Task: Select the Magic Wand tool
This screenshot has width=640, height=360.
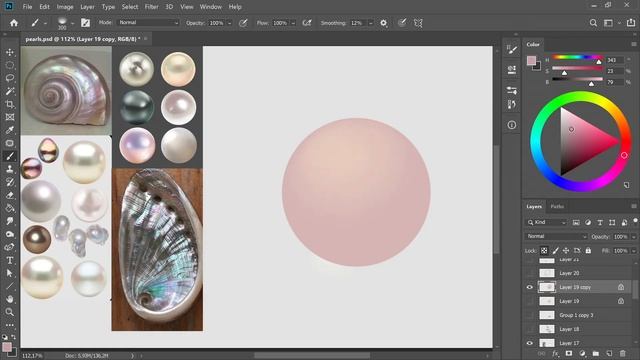Action: [x=10, y=91]
